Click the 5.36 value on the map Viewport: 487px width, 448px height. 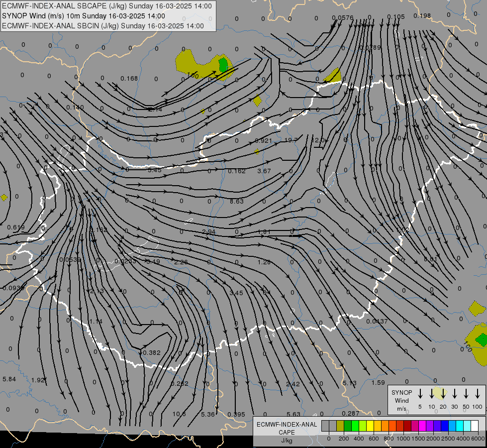coord(208,414)
